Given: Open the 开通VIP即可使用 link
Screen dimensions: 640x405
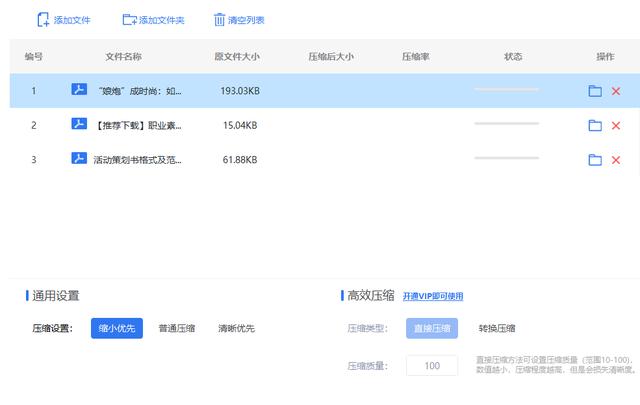Looking at the screenshot, I should (x=433, y=296).
